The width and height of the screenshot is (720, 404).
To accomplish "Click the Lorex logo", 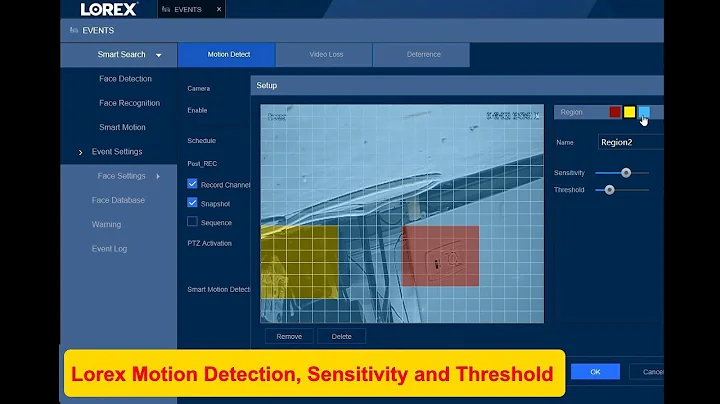I will tap(109, 9).
